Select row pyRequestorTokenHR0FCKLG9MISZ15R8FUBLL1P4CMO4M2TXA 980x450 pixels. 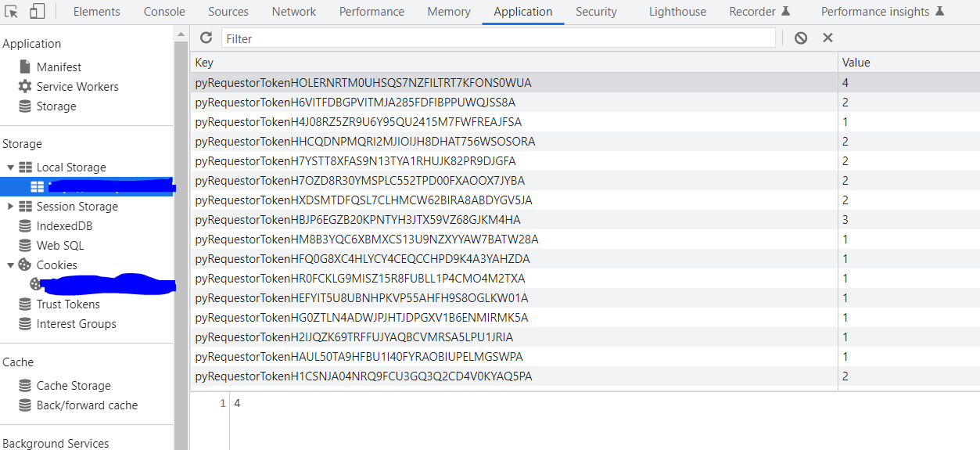click(x=585, y=278)
